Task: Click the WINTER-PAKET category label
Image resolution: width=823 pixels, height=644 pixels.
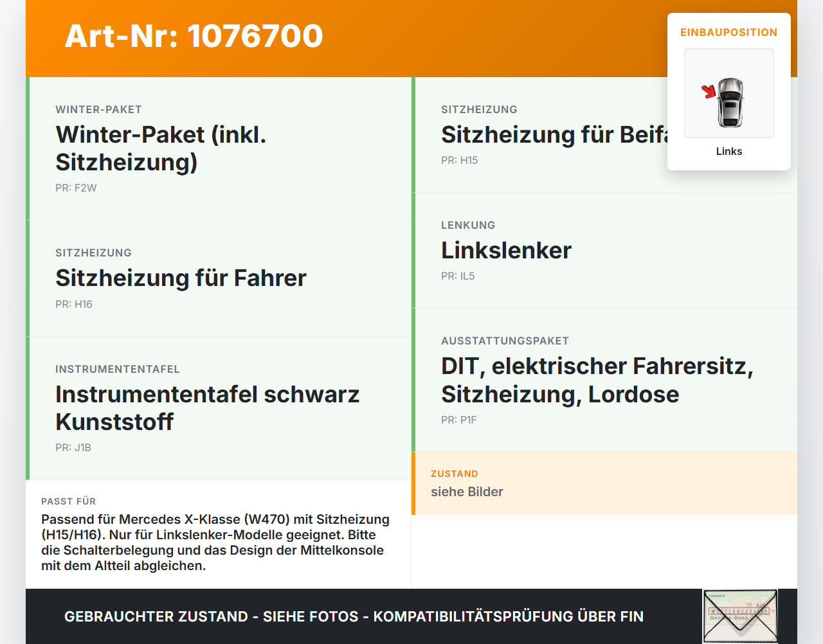Action: tap(98, 109)
